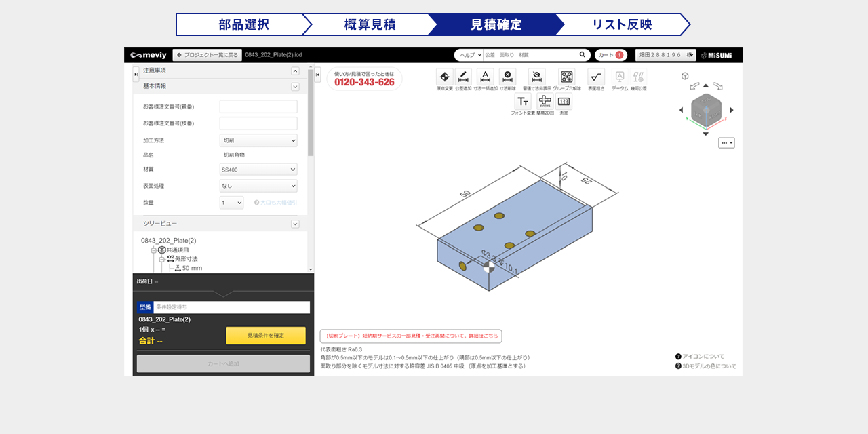
Task: Click the グループ穴解除 ungroup holes icon
Action: coord(566,77)
